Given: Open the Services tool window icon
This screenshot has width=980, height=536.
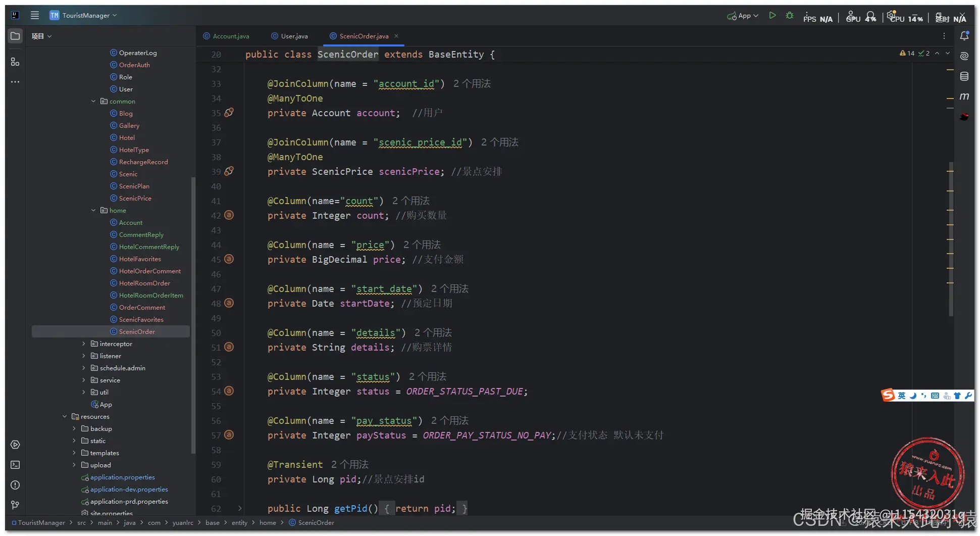Looking at the screenshot, I should (x=15, y=445).
